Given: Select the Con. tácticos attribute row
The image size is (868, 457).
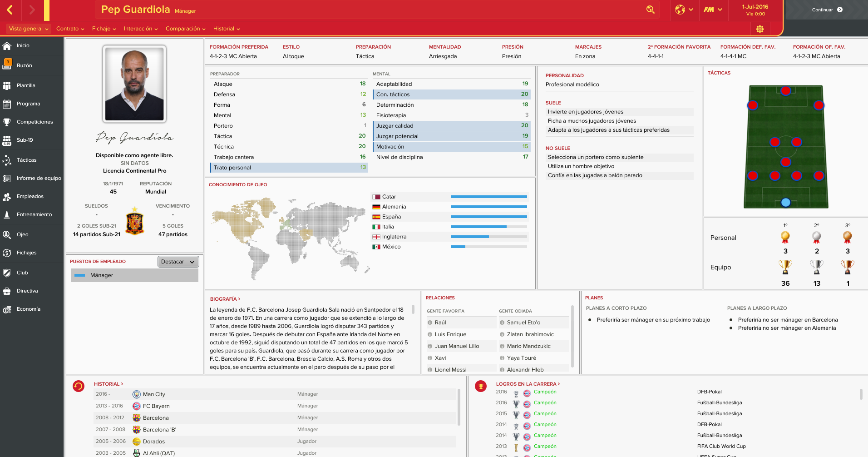Looking at the screenshot, I should (x=451, y=94).
